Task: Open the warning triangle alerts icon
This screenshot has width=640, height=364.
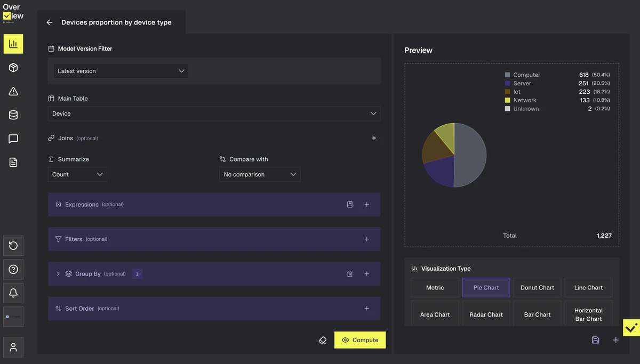Action: tap(13, 91)
